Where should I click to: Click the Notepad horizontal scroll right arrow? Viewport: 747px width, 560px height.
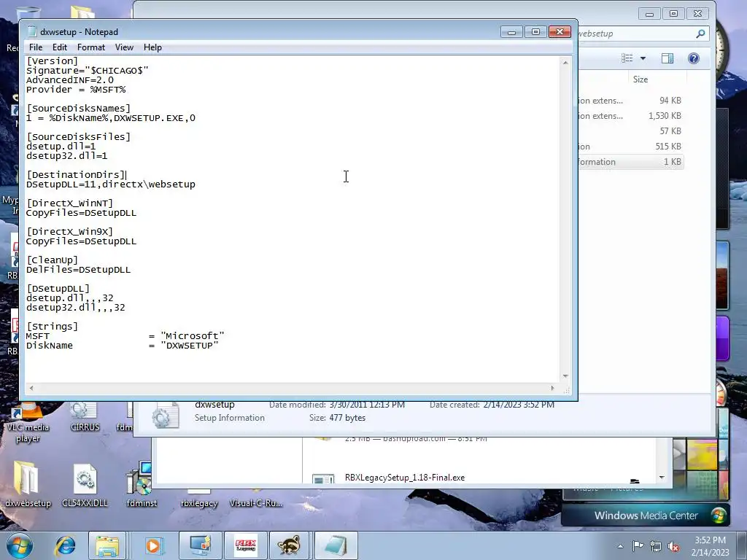pos(553,388)
